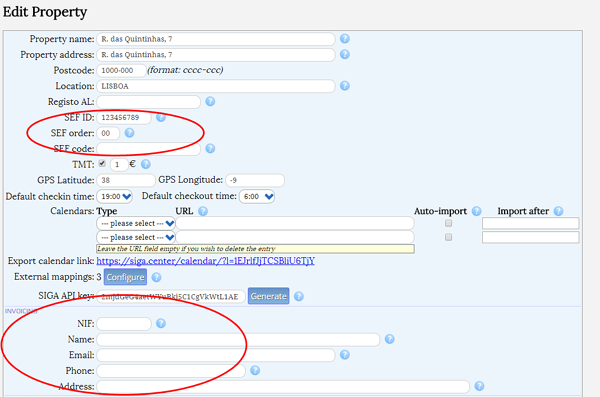600x397 pixels.
Task: Click the GPS Latitude input field
Action: 126,180
